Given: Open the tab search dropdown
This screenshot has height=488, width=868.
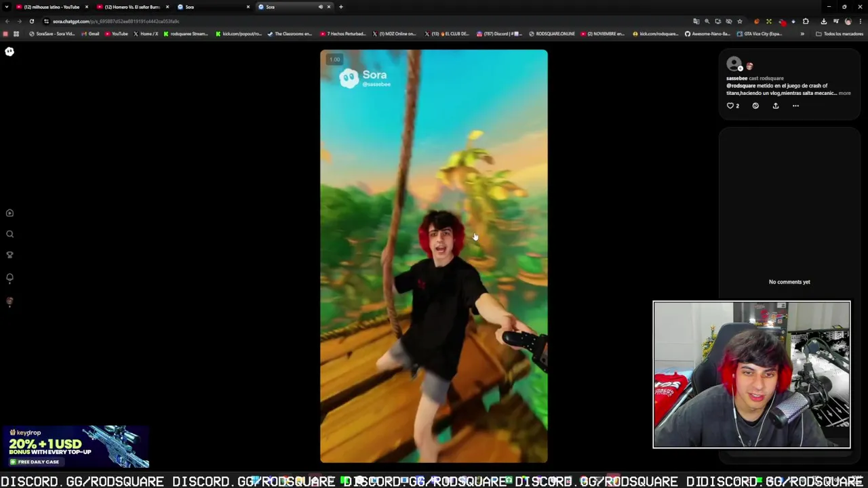Looking at the screenshot, I should pos(6,7).
